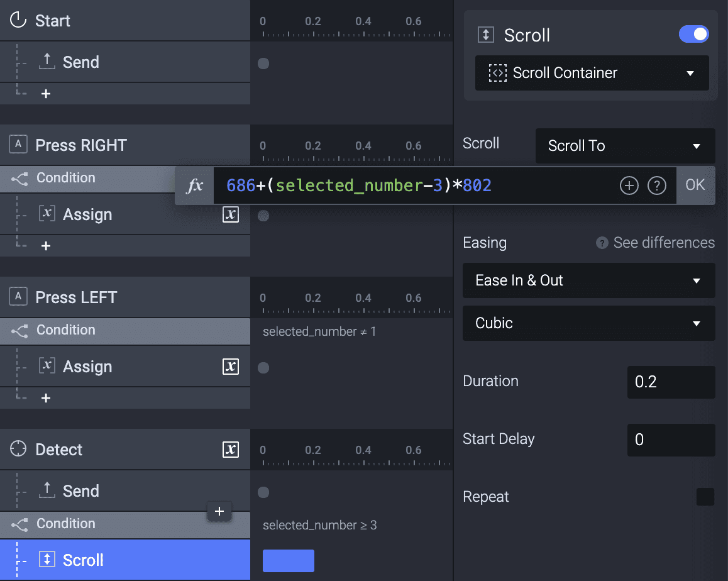The width and height of the screenshot is (728, 581).
Task: Click the 0.4 mark on Start timeline ruler
Action: 363,21
